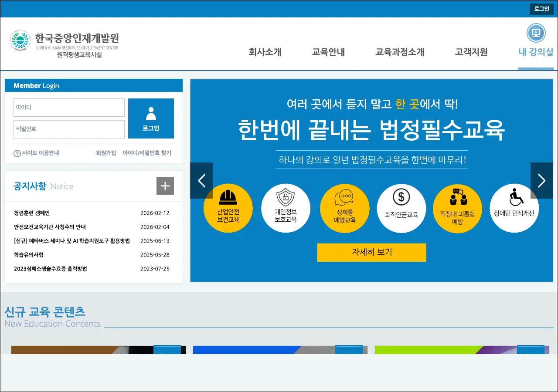Click the industrial safety helmet icon
Viewport: 558px width, 392px height.
(228, 197)
